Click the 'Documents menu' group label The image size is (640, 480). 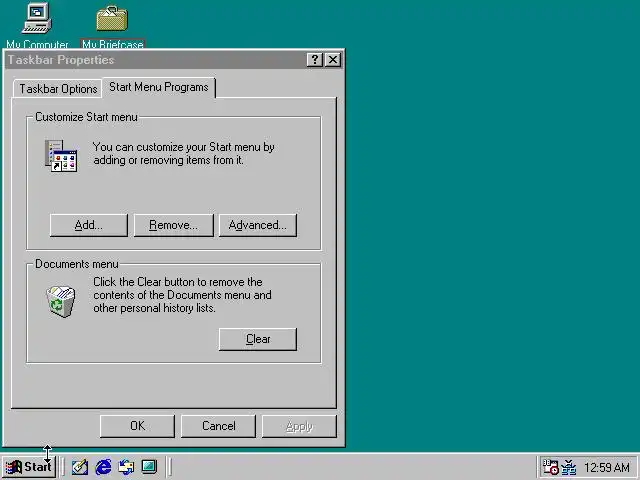pyautogui.click(x=77, y=264)
